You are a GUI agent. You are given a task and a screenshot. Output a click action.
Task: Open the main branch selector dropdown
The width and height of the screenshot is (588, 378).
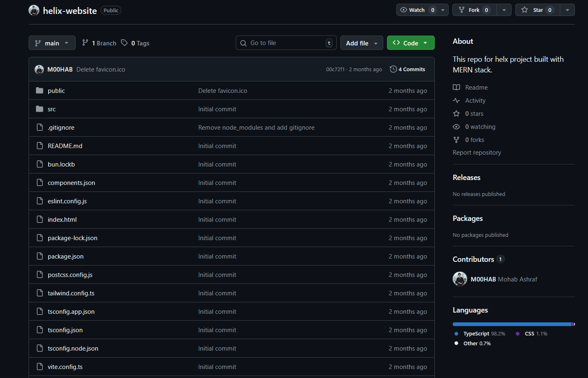(x=52, y=43)
